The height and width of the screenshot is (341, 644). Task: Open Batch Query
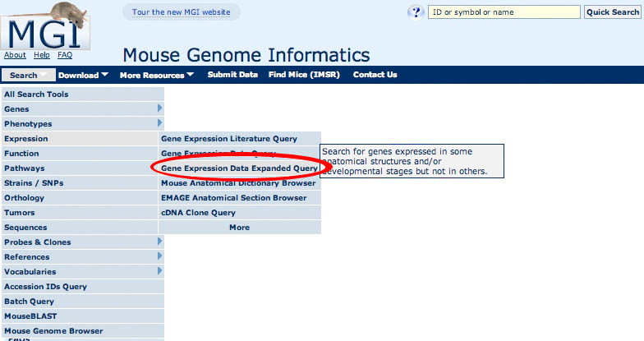tap(83, 301)
